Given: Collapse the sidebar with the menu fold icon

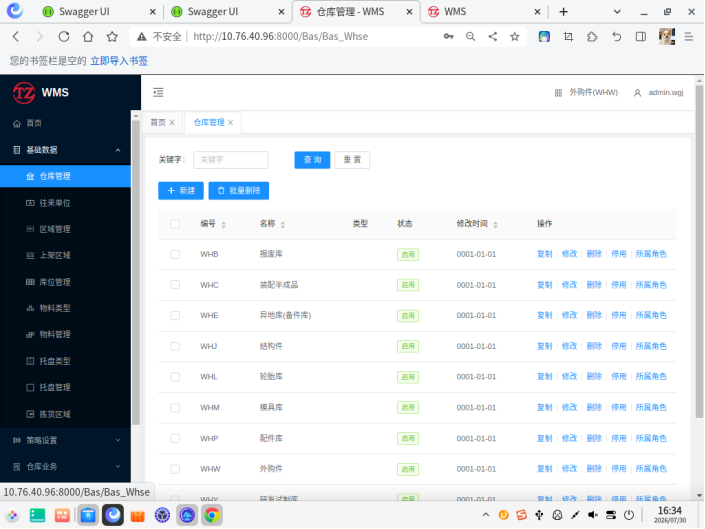Looking at the screenshot, I should point(158,93).
